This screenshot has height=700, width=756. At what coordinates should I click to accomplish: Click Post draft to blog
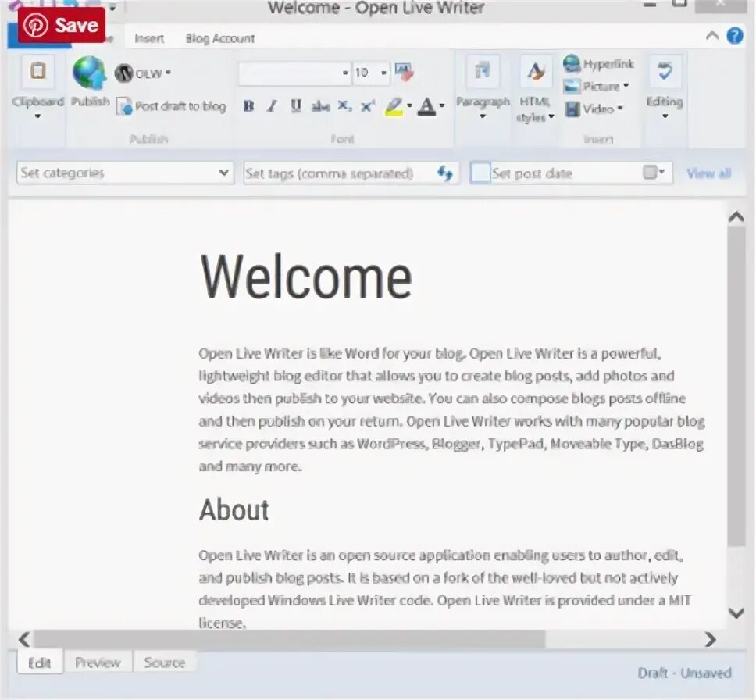tap(172, 106)
